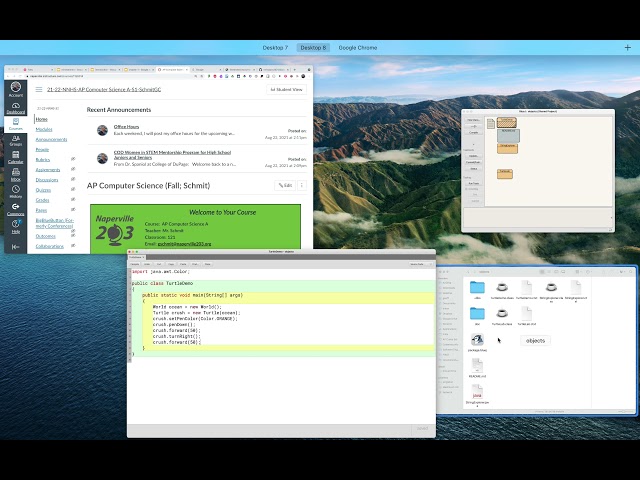The image size is (640, 480).
Task: Switch to the Google Chrome space
Action: [x=358, y=48]
